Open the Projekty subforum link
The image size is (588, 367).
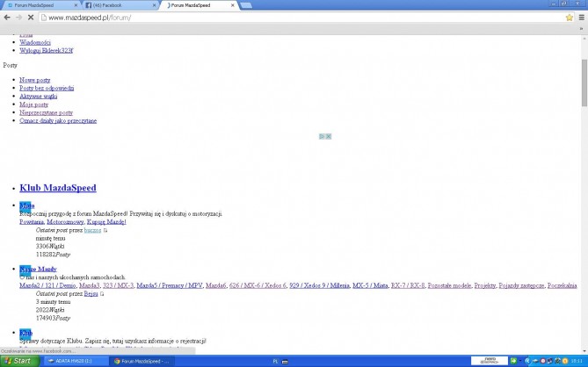[485, 285]
